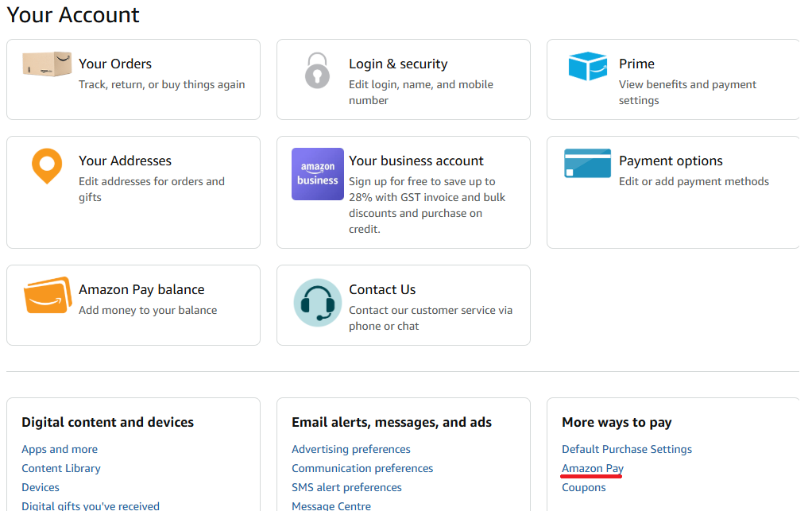The height and width of the screenshot is (511, 812).
Task: Open the Content Library link
Action: (61, 468)
